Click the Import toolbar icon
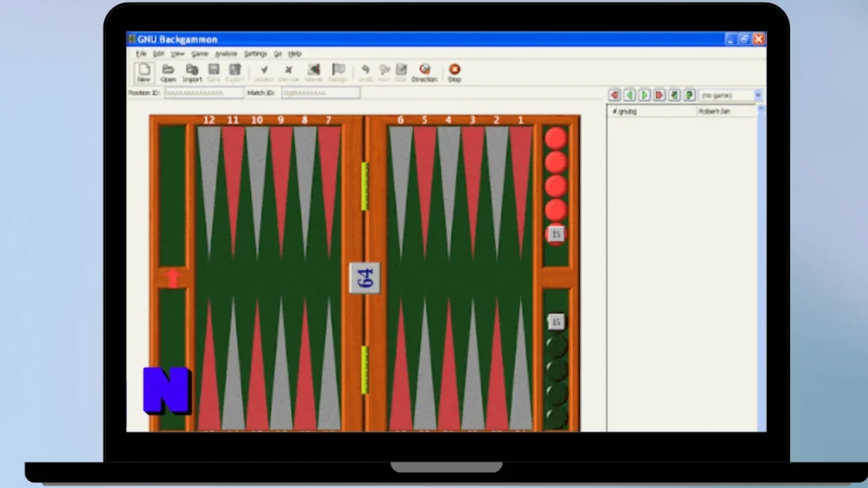 click(x=192, y=73)
